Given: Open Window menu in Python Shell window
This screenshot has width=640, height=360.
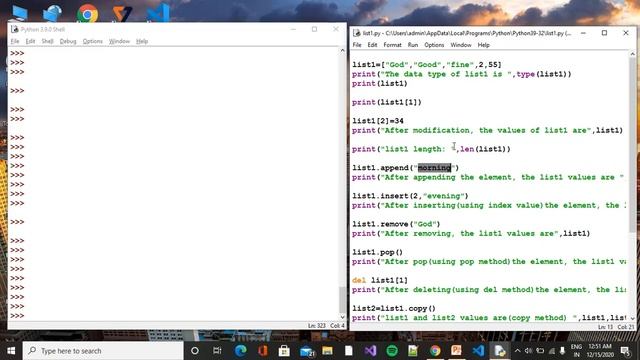Looking at the screenshot, I should pyautogui.click(x=119, y=41).
